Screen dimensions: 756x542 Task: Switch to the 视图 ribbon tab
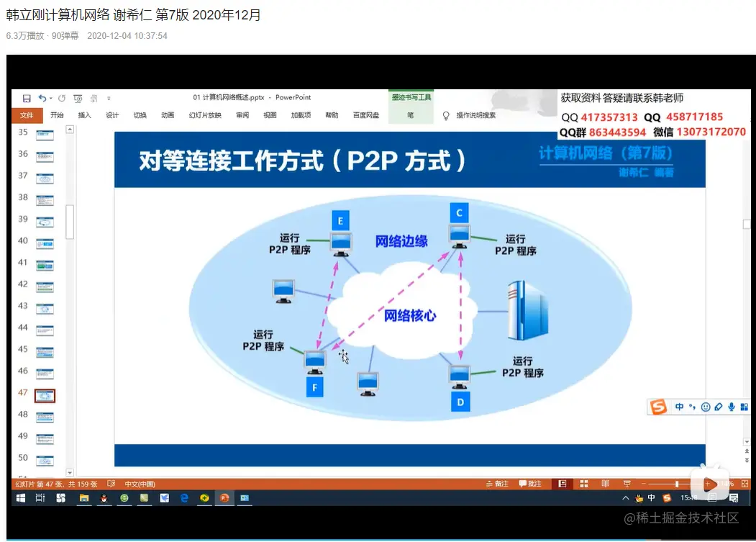(x=270, y=115)
